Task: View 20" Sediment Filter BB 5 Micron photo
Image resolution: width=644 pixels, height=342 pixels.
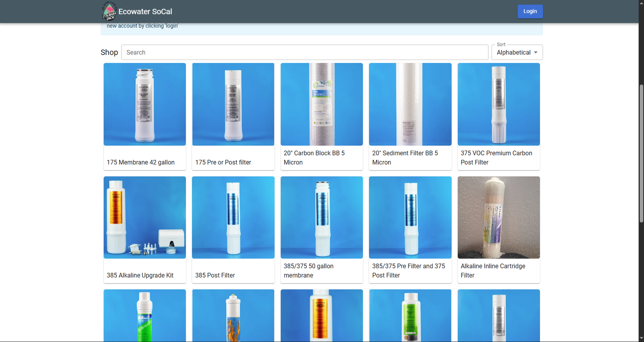Action: [410, 104]
